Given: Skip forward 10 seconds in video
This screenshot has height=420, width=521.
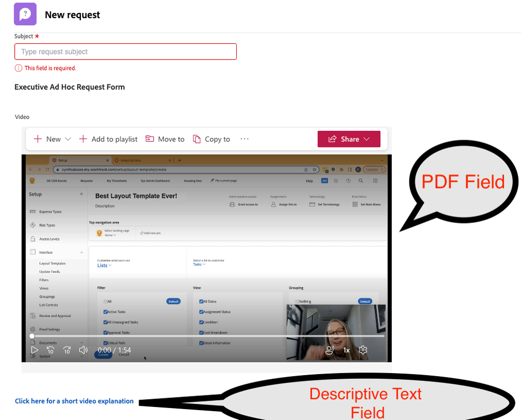Looking at the screenshot, I should 67,350.
